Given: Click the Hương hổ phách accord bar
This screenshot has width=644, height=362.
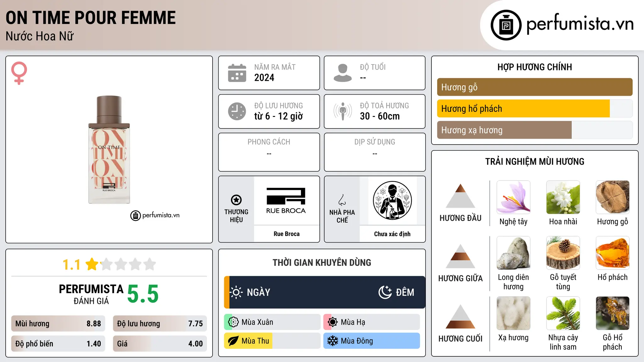Looking at the screenshot, I should 535,108.
